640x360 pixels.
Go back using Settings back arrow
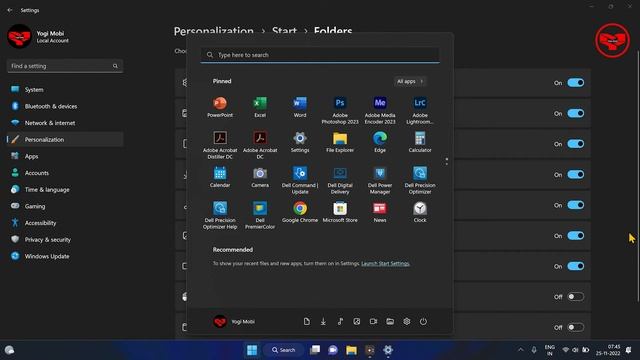(x=10, y=10)
